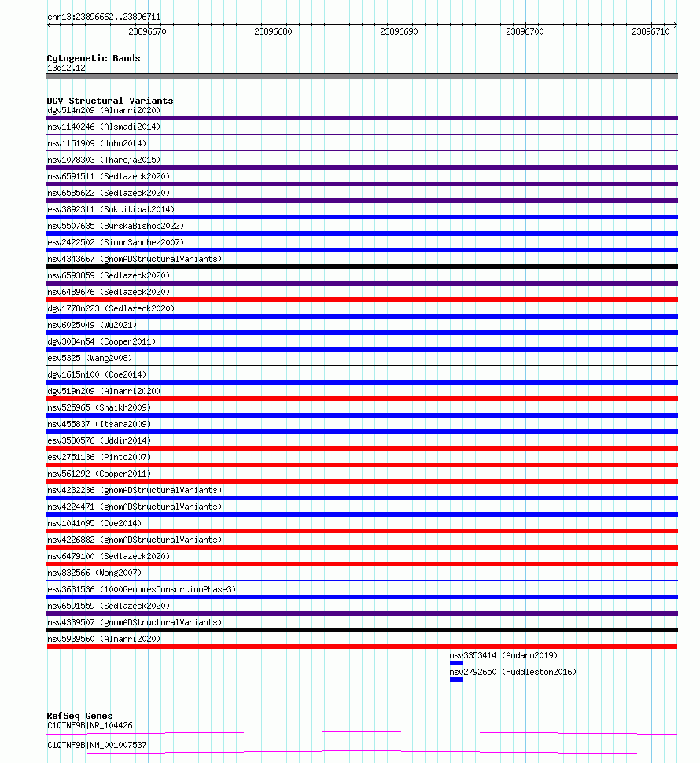Click the Cytogenetic Bands track heading
Viewport: 700px width, 763px height.
pos(94,59)
